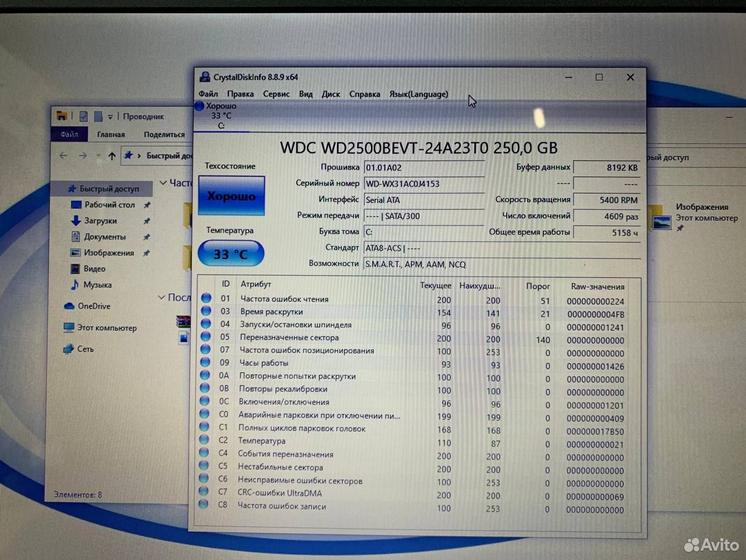Click the Back arrow in Проводник
Screen dimensions: 746x560
pos(63,156)
